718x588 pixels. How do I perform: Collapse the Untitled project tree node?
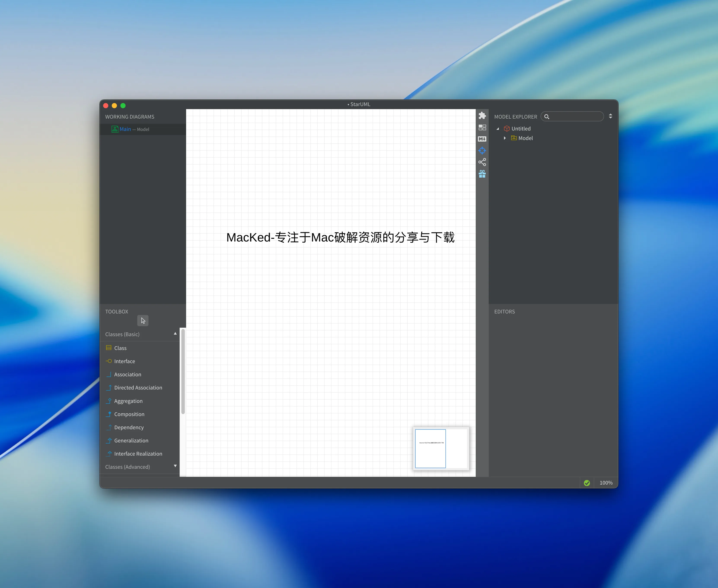497,129
